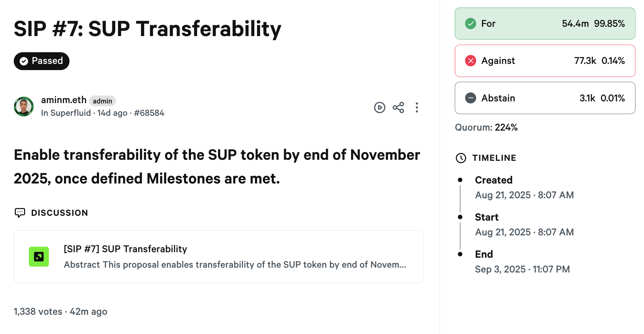Click aminm.eth profile avatar
The width and height of the screenshot is (644, 334).
click(x=24, y=107)
